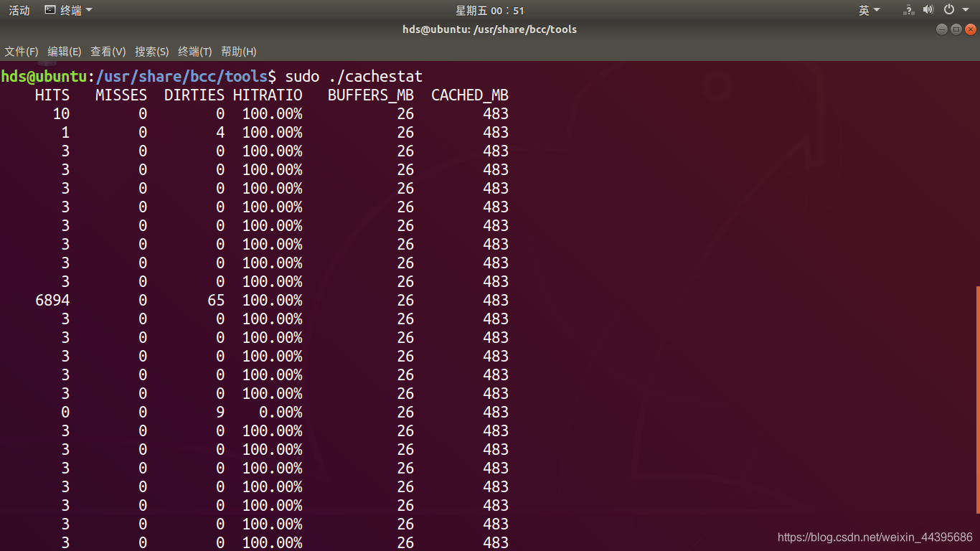Open the 终端(T) menu

(195, 52)
